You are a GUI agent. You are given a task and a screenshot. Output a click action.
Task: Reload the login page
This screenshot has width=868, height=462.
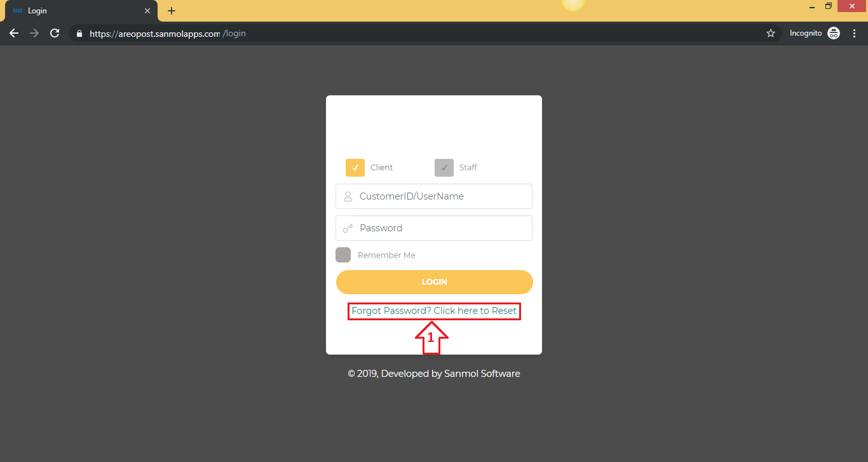pos(55,33)
